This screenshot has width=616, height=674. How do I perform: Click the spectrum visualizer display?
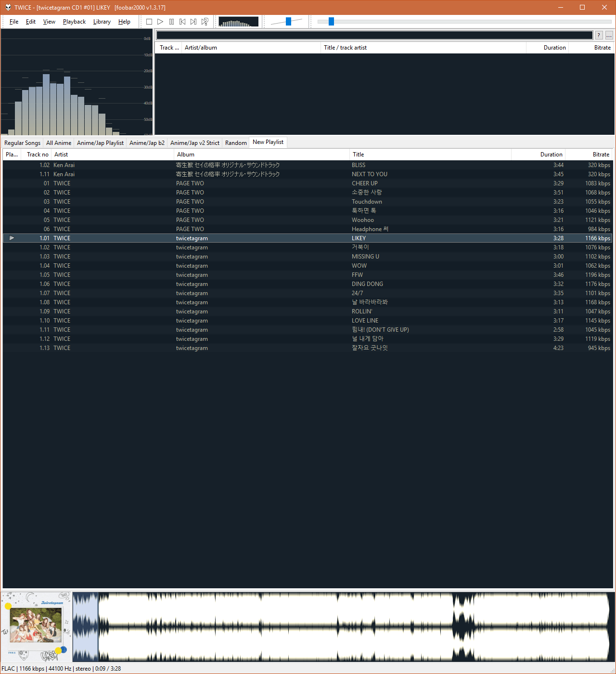tap(238, 21)
